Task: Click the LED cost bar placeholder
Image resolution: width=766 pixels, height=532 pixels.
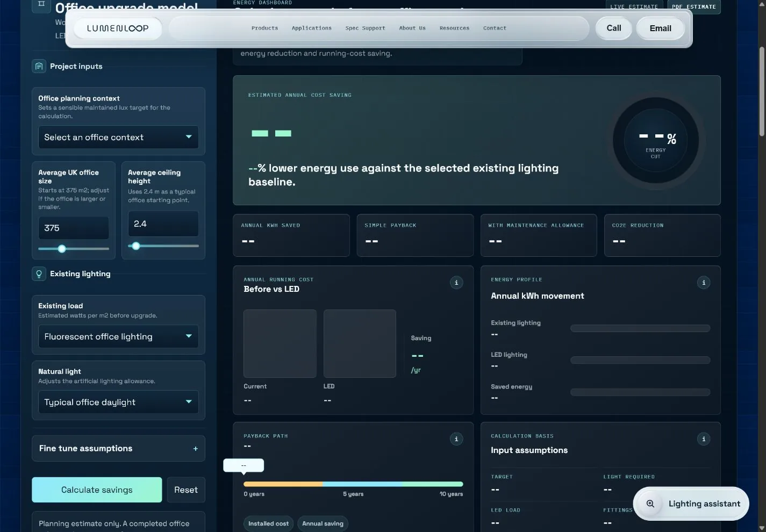Action: (360, 343)
